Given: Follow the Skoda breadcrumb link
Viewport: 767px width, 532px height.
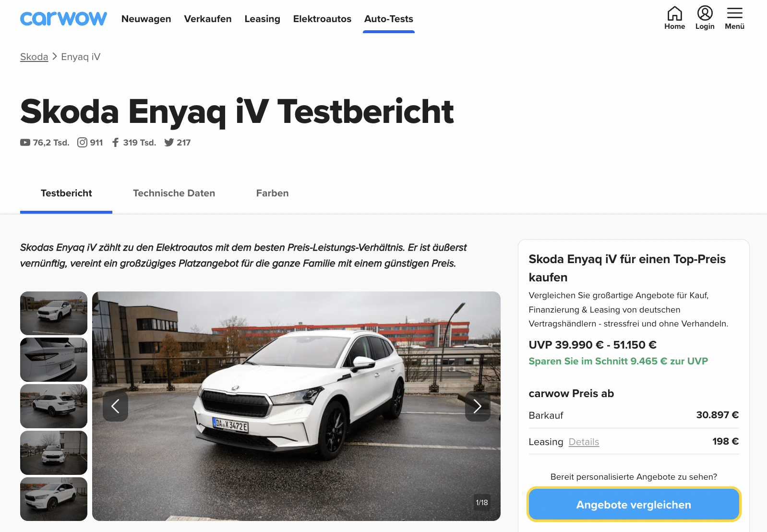Looking at the screenshot, I should coord(34,57).
